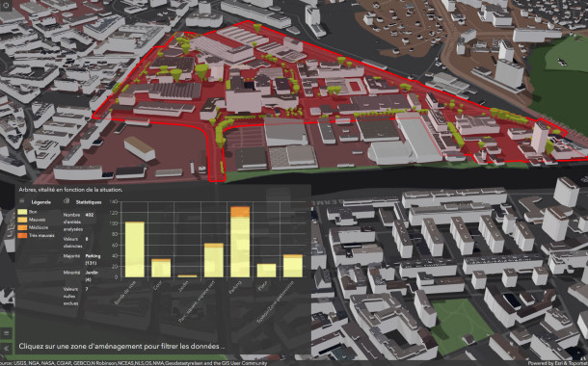588x366 pixels.
Task: Click the Parc, square, espace vert bar
Action: tap(214, 260)
